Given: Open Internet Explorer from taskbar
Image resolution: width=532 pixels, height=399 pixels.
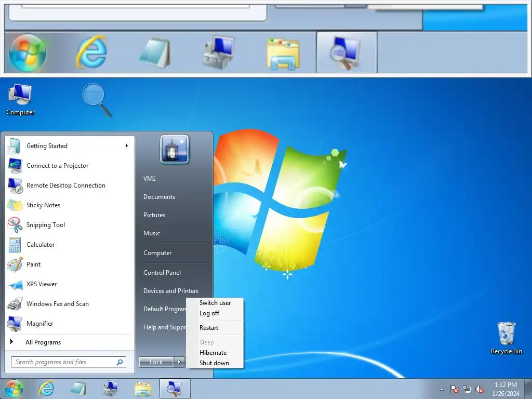Looking at the screenshot, I should tap(46, 389).
